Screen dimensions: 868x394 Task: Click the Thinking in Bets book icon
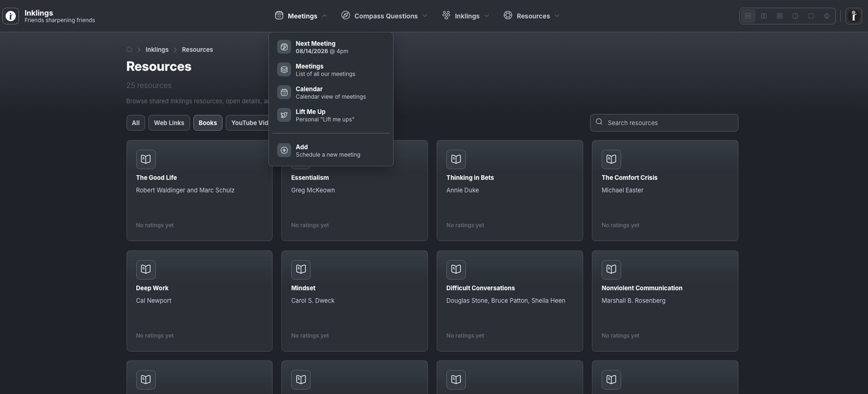(456, 159)
